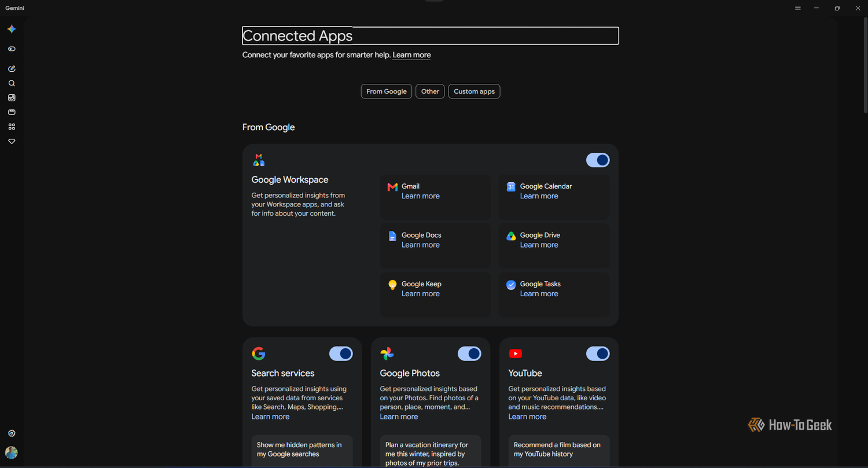Click the 'Google Tasks' label text
Screen dimensions: 868x468
[x=540, y=284]
